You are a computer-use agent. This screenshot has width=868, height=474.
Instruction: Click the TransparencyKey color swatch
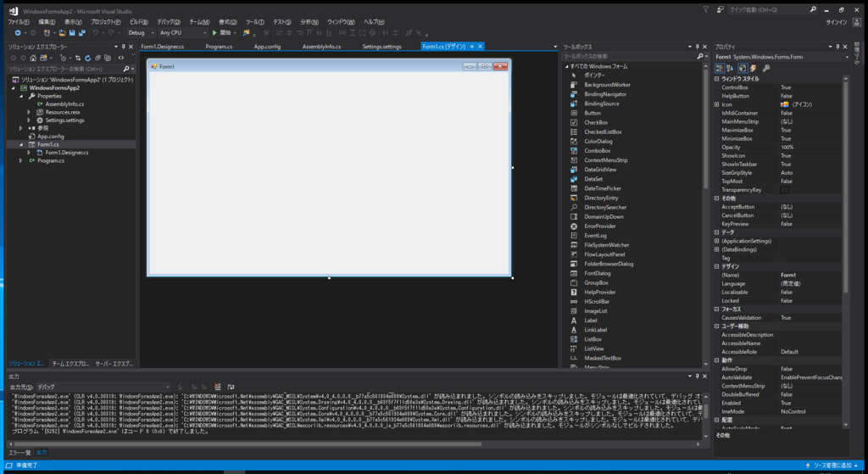pos(784,190)
